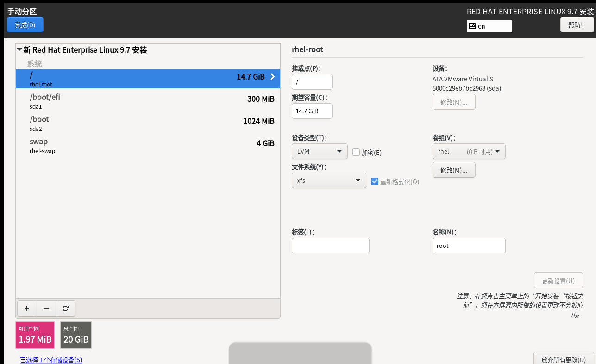Image resolution: width=596 pixels, height=364 pixels.
Task: Click the 帮助! help button
Action: click(577, 25)
